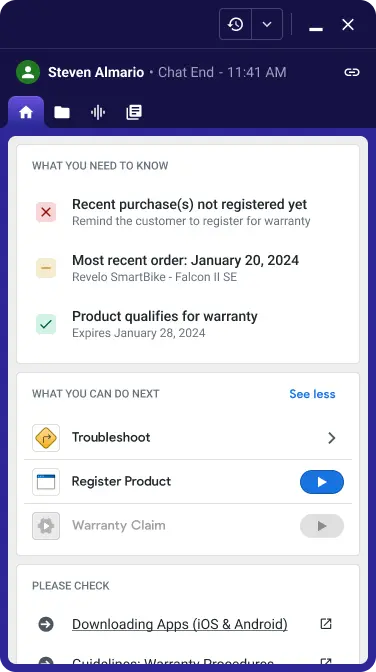Click the Register Product window icon
Screen dimensions: 376x672
click(46, 482)
